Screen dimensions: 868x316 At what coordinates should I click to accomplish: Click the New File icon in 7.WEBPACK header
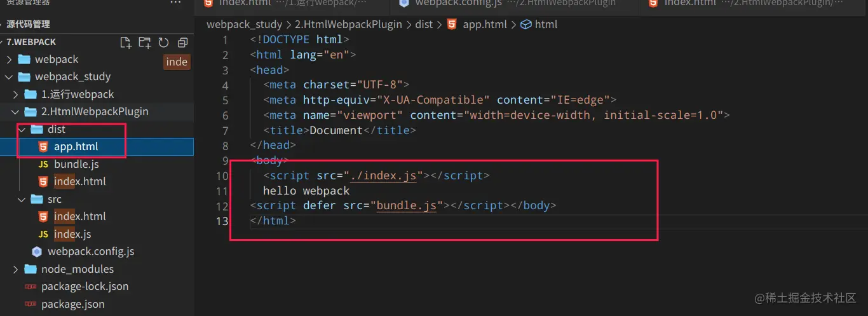click(126, 43)
